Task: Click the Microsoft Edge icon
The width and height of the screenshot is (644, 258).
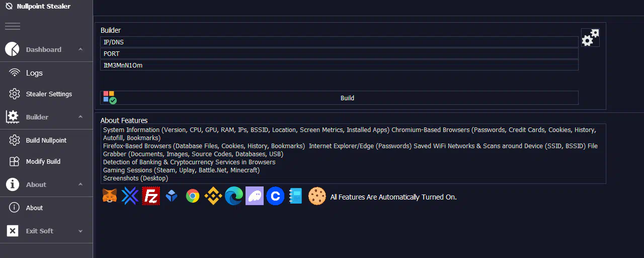Action: pyautogui.click(x=233, y=196)
